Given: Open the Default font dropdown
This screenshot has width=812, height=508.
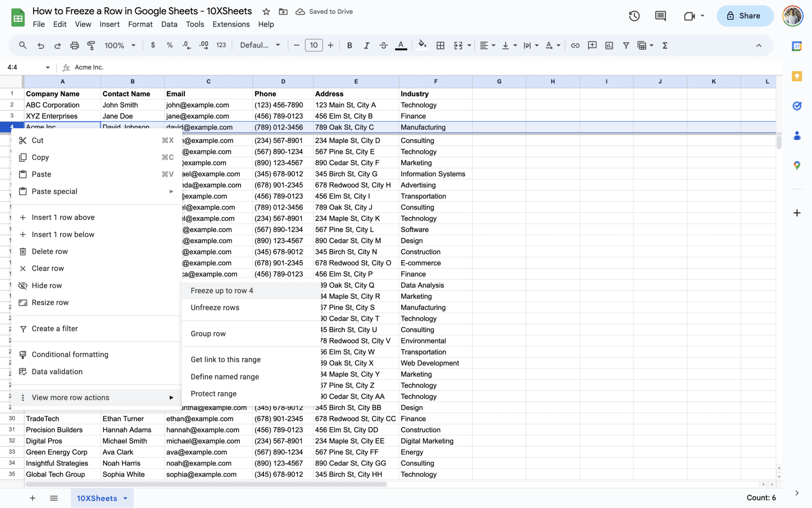Looking at the screenshot, I should pos(260,45).
